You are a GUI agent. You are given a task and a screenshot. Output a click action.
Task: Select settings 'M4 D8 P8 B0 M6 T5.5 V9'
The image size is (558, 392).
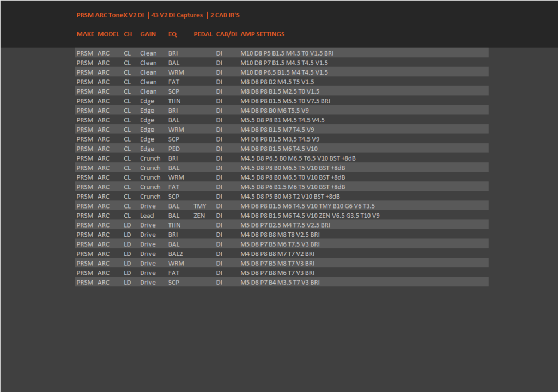pyautogui.click(x=275, y=111)
